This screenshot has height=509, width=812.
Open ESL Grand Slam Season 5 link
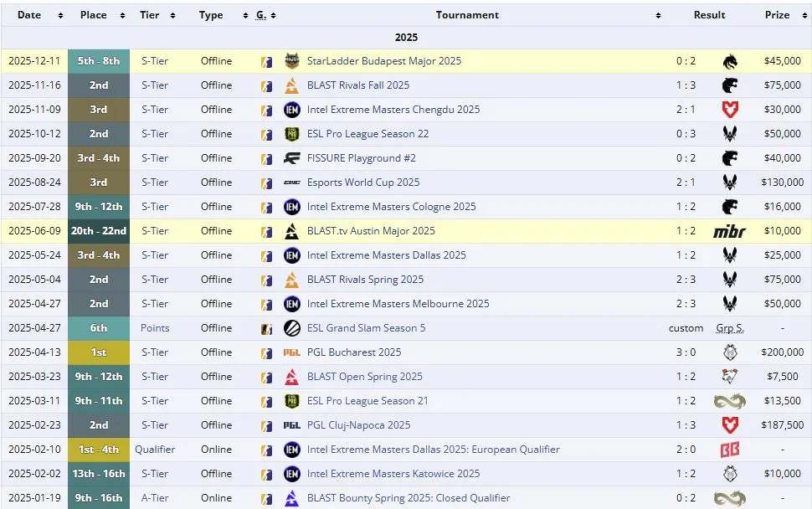pos(366,328)
